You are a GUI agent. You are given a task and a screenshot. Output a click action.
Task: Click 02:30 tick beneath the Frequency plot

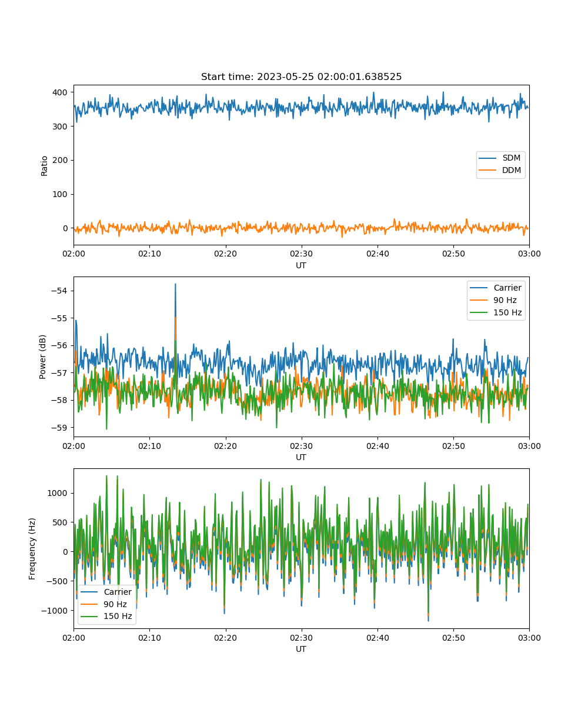[302, 638]
